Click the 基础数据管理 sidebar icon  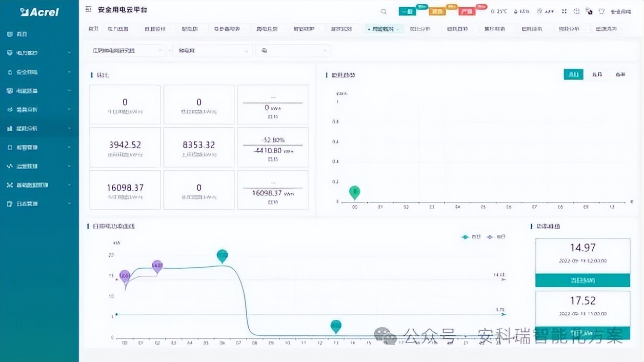10,185
